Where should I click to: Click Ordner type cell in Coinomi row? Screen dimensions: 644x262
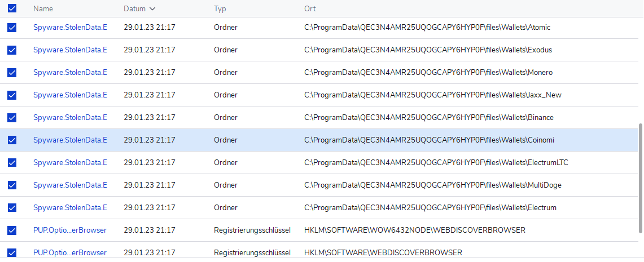coord(225,140)
